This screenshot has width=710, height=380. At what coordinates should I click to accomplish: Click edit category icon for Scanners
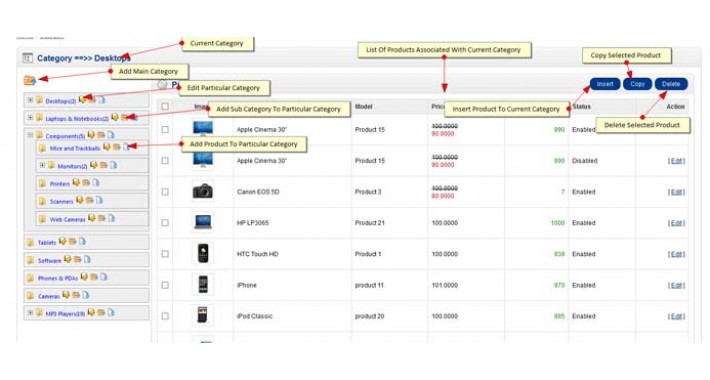pos(80,200)
